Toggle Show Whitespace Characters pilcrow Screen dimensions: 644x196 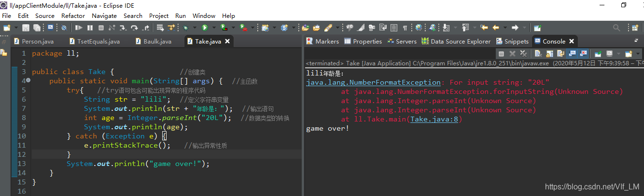coord(405,28)
